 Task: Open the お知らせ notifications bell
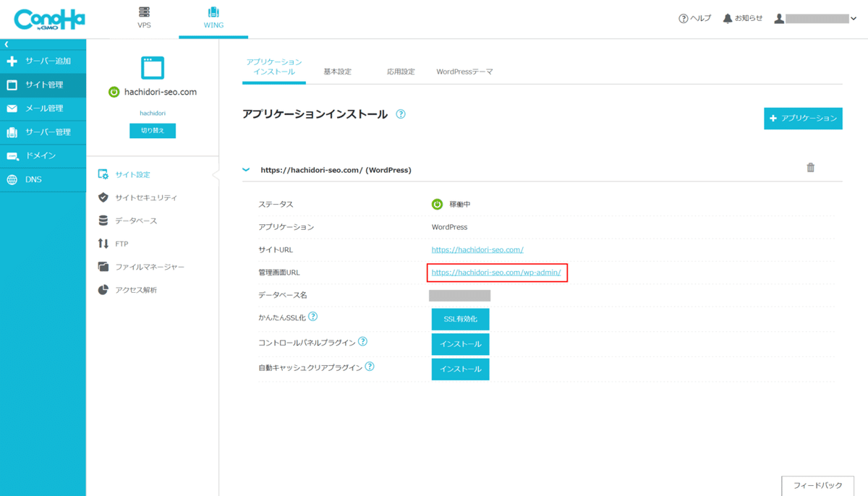[742, 18]
